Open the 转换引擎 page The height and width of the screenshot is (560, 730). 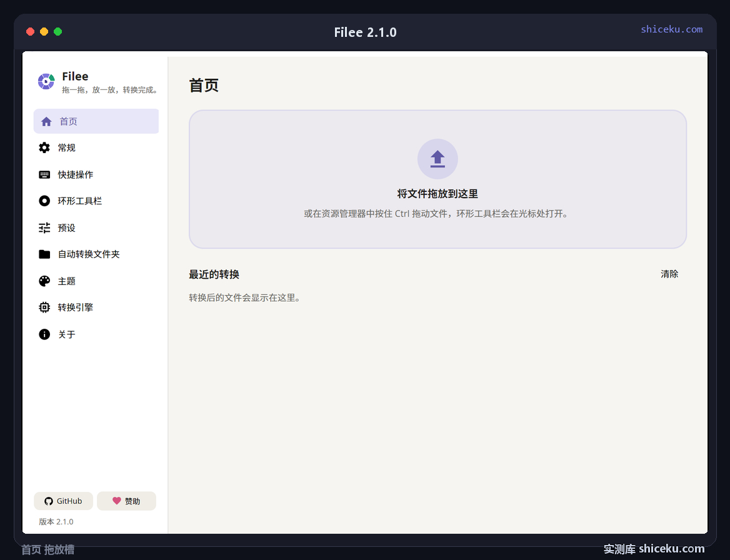tap(96, 307)
